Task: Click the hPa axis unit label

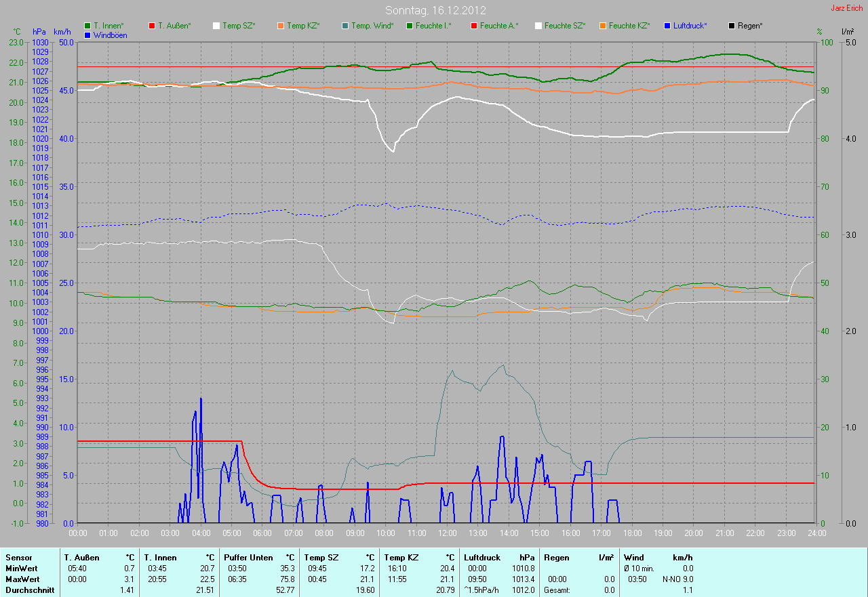Action: point(39,32)
